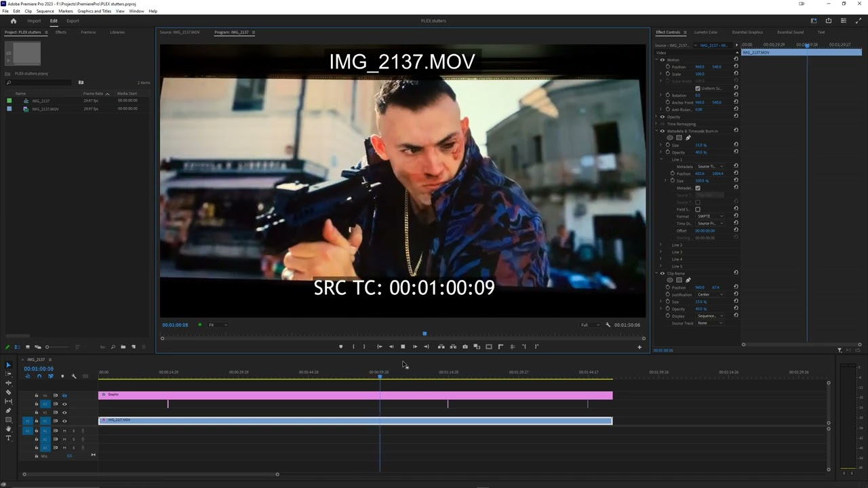Toggle Field Symbol checkbox
The width and height of the screenshot is (868, 488).
698,209
